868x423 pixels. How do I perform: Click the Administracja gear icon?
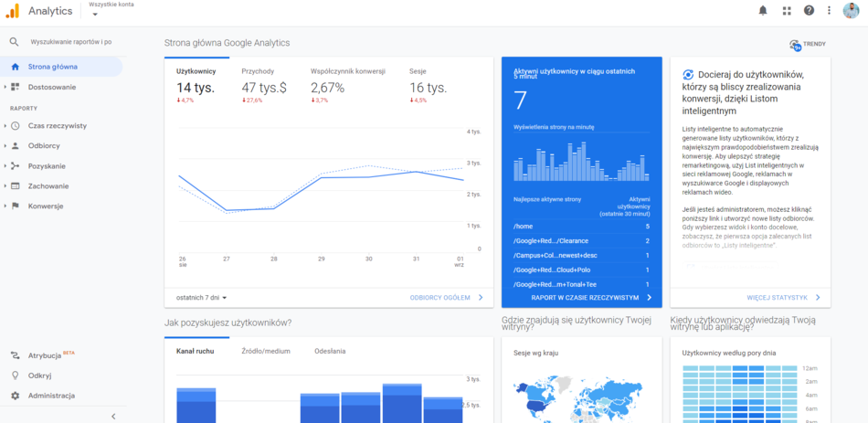point(15,396)
